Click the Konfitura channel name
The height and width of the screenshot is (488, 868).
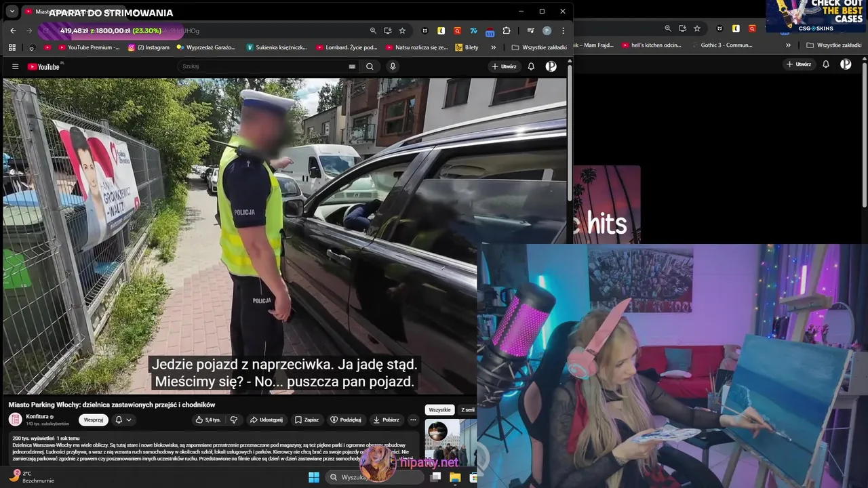click(37, 416)
